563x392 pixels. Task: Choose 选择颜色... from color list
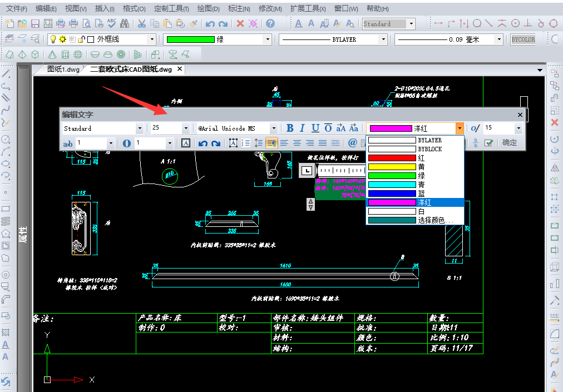pos(415,220)
